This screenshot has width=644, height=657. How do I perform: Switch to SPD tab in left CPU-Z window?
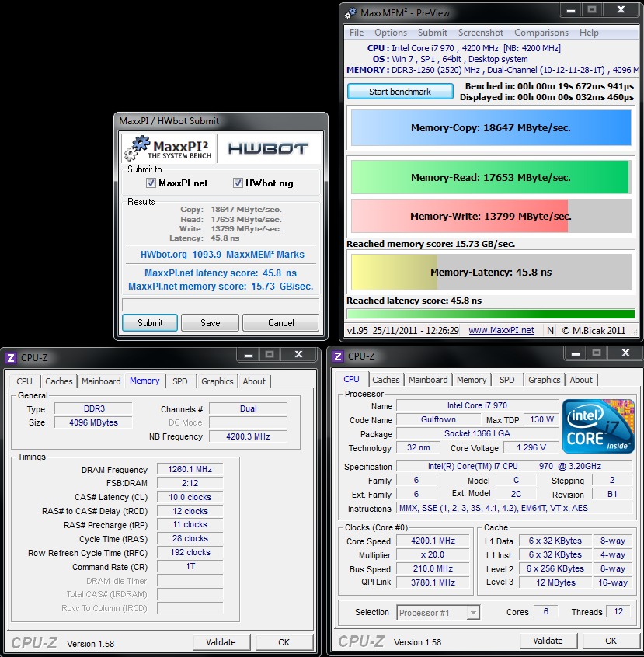pos(180,381)
